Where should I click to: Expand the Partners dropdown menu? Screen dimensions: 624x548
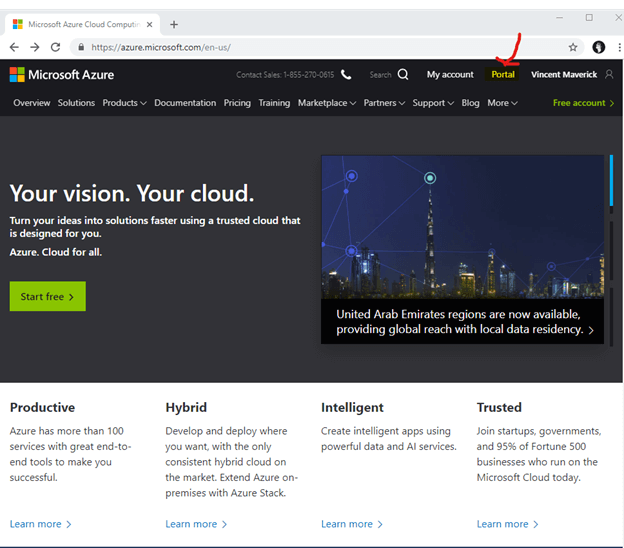(384, 103)
